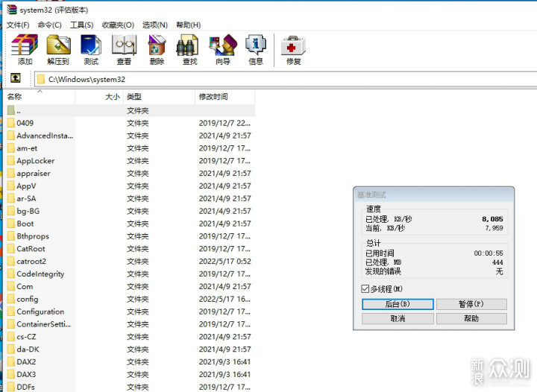Sort by Size (大小) column header
The width and height of the screenshot is (537, 392).
click(99, 97)
